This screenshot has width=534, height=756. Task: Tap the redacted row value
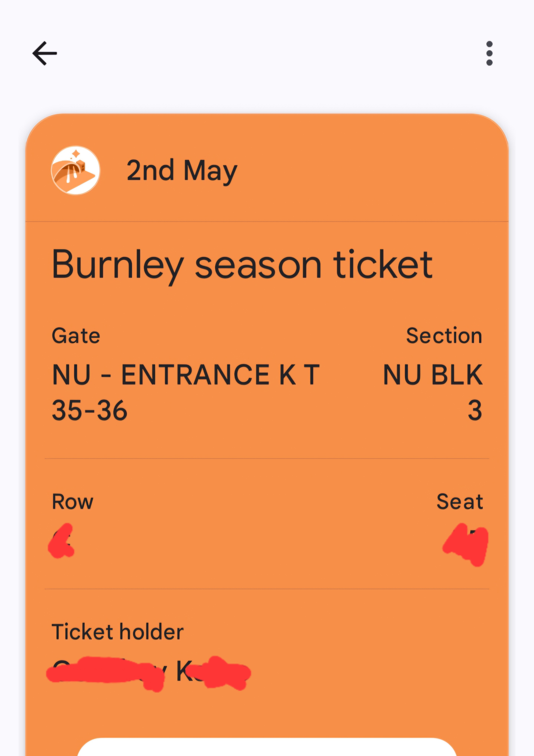coord(61,541)
